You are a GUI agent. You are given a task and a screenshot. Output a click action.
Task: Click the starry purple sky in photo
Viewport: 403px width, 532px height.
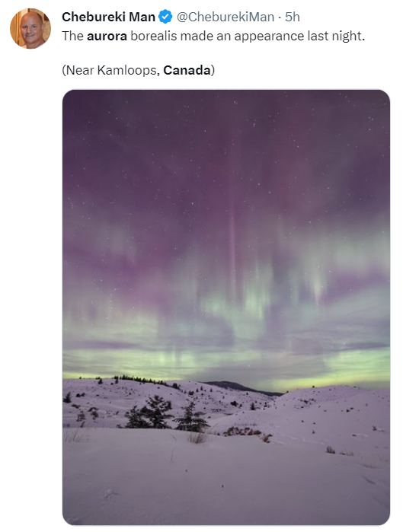click(x=226, y=142)
